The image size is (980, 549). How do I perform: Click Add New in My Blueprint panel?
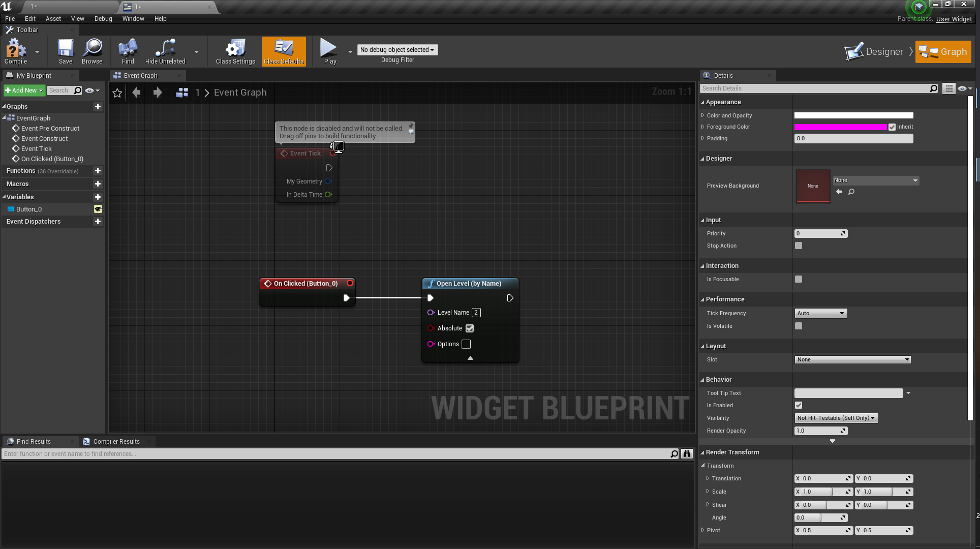(x=22, y=90)
